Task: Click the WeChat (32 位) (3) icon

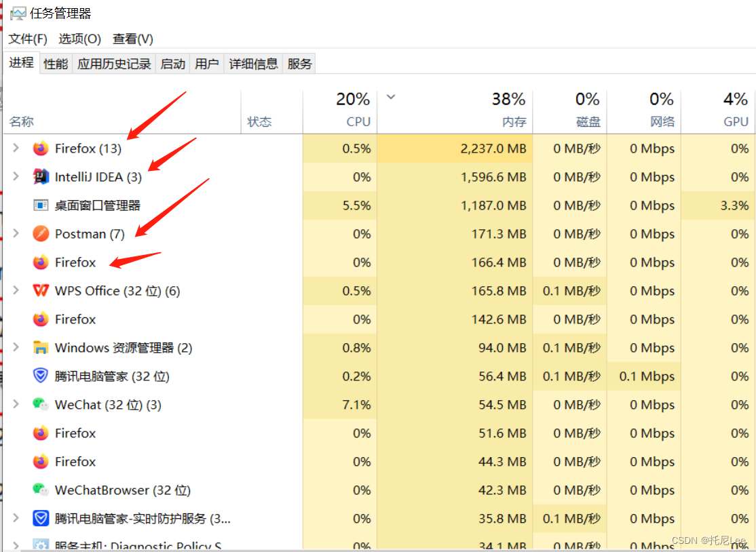Action: tap(41, 404)
